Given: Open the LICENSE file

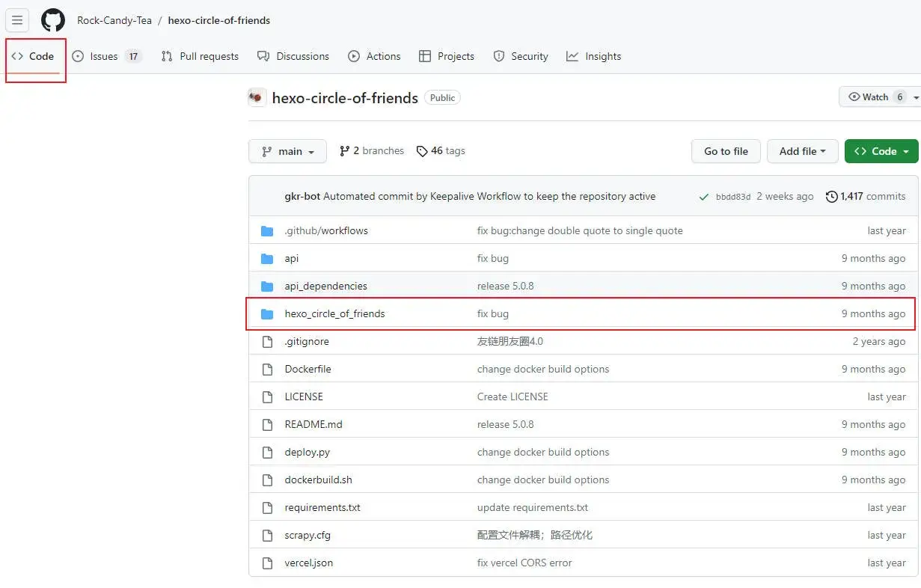Looking at the screenshot, I should click(x=304, y=397).
